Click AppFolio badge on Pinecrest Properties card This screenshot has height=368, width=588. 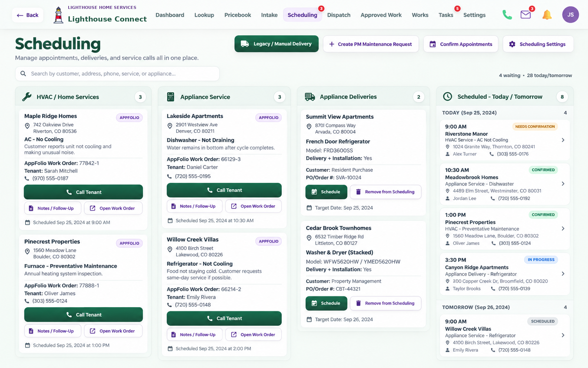tap(129, 243)
